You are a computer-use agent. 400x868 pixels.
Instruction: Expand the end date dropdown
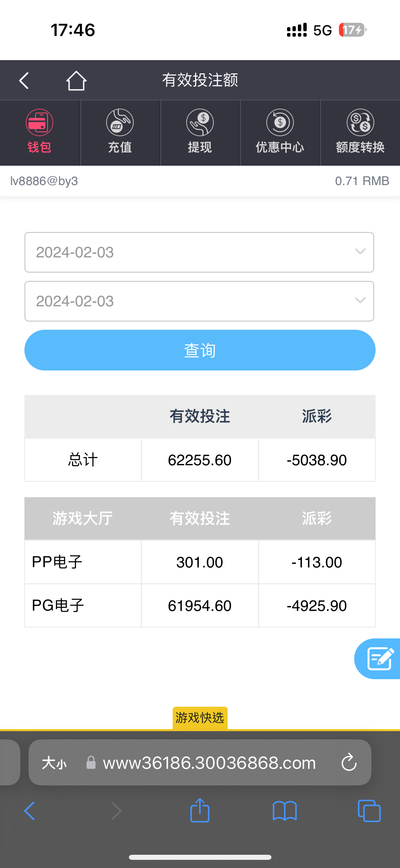pyautogui.click(x=199, y=301)
